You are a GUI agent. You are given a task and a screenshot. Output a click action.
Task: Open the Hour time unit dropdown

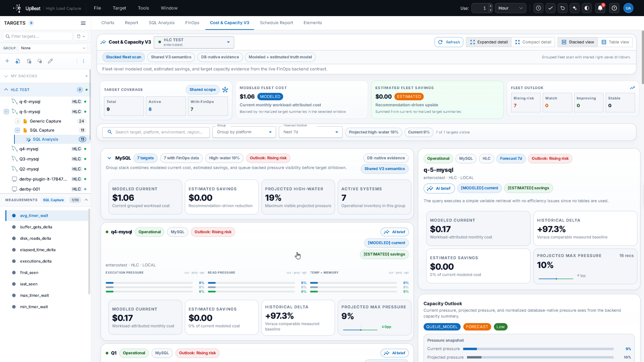pyautogui.click(x=510, y=8)
